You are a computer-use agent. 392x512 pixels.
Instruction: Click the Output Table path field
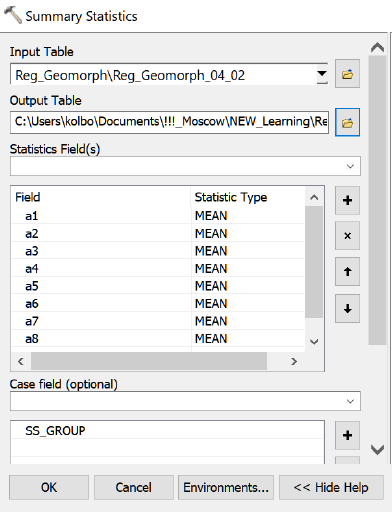pyautogui.click(x=169, y=122)
